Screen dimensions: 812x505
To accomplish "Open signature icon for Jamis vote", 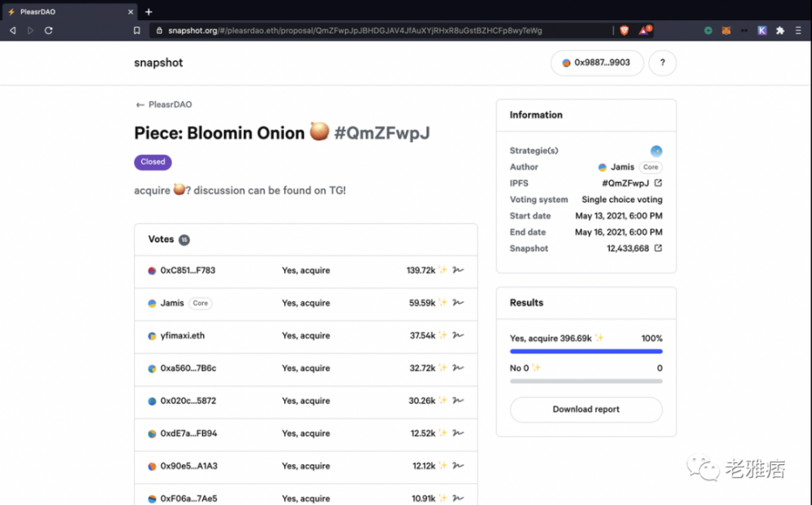I will (x=458, y=303).
